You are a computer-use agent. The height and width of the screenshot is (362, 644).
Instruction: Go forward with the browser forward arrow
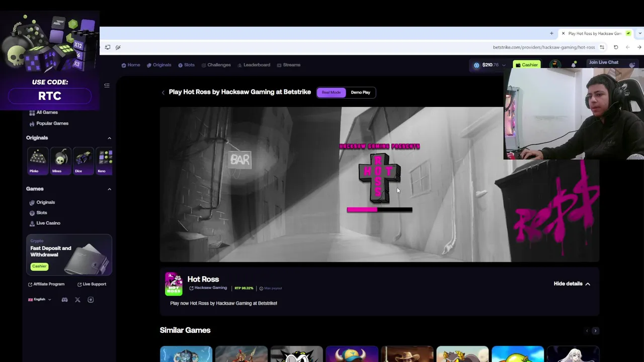(x=639, y=47)
